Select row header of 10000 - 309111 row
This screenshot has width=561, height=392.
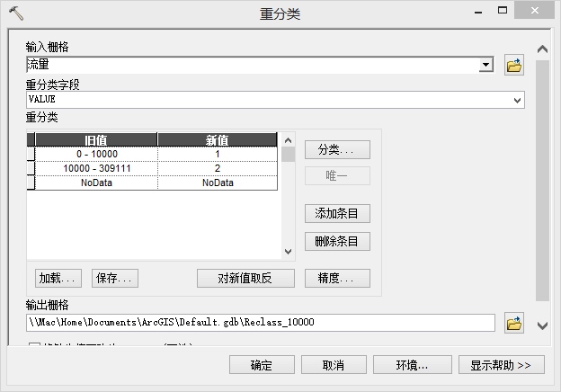tap(31, 168)
